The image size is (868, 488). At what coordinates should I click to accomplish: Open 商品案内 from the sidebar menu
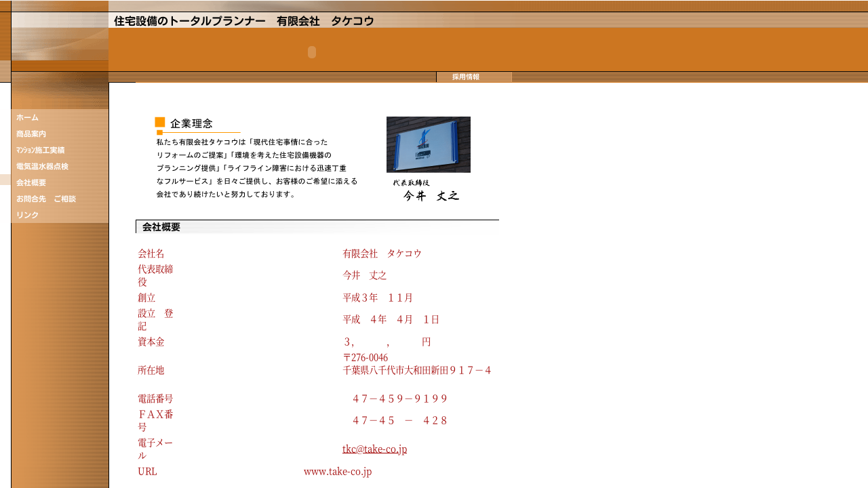point(31,134)
